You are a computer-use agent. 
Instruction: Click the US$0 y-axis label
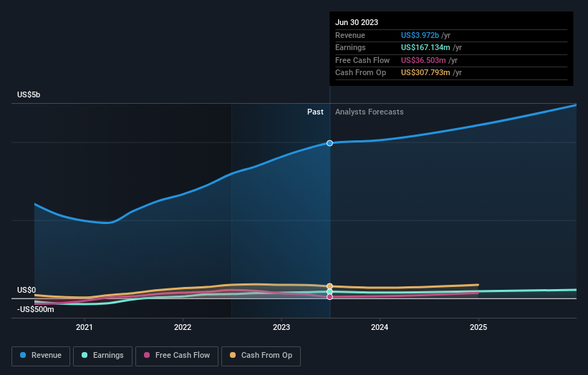point(26,290)
